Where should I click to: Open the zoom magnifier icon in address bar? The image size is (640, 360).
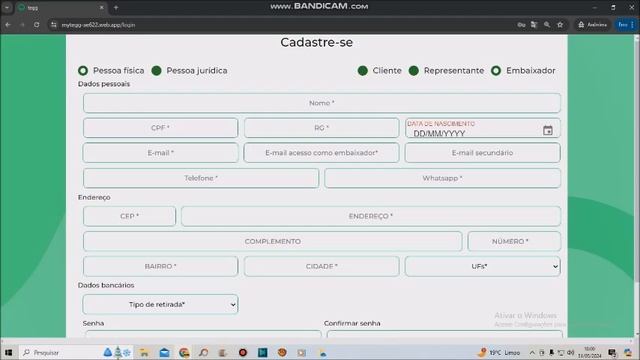click(547, 25)
